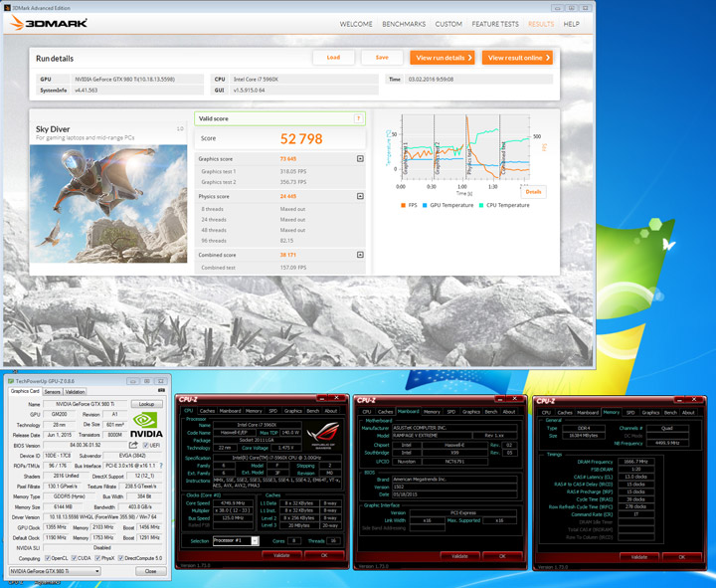Screen dimensions: 716x588
Task: Click View run details button
Action: [x=443, y=58]
